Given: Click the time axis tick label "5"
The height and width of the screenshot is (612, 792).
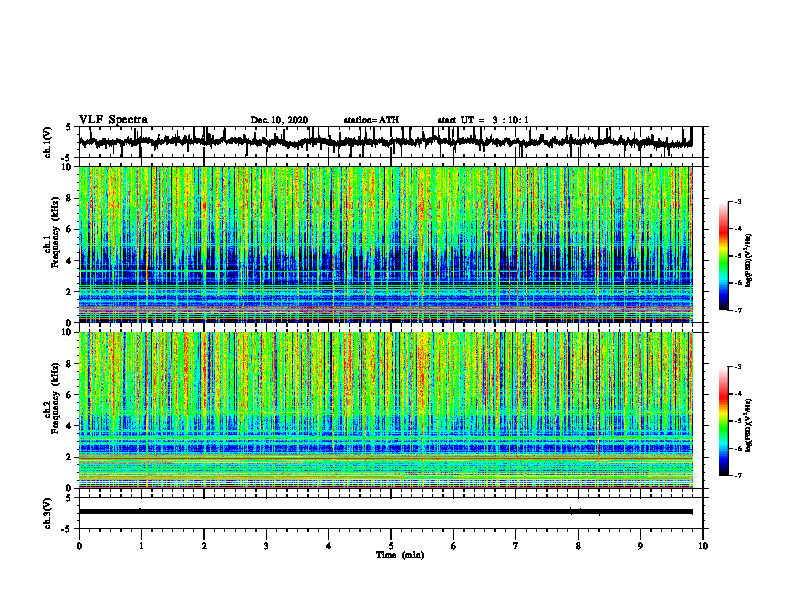Looking at the screenshot, I should point(391,546).
